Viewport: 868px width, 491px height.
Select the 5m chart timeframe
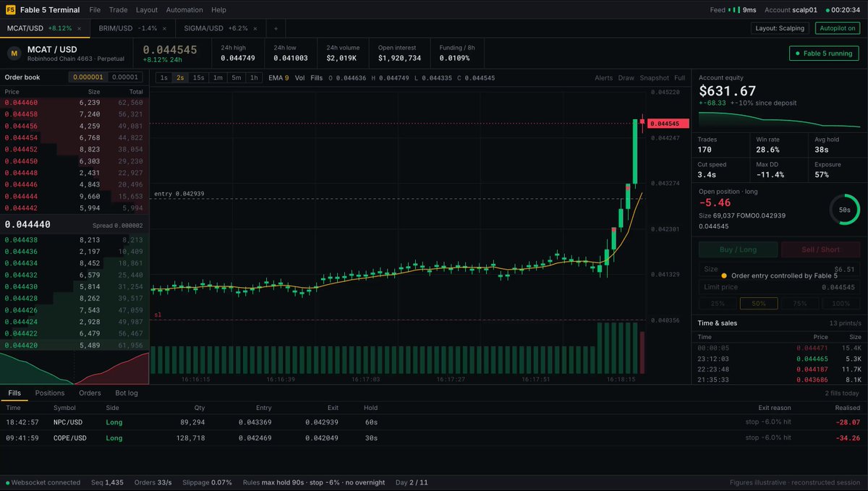tap(236, 78)
